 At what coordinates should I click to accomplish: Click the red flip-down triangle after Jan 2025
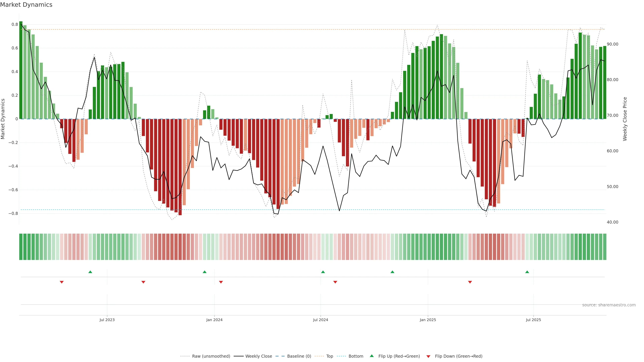click(470, 282)
